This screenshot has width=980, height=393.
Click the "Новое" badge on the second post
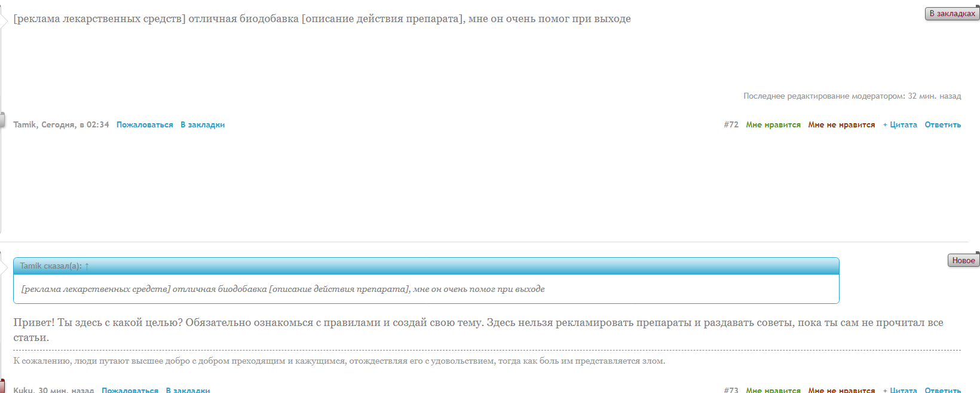[963, 260]
